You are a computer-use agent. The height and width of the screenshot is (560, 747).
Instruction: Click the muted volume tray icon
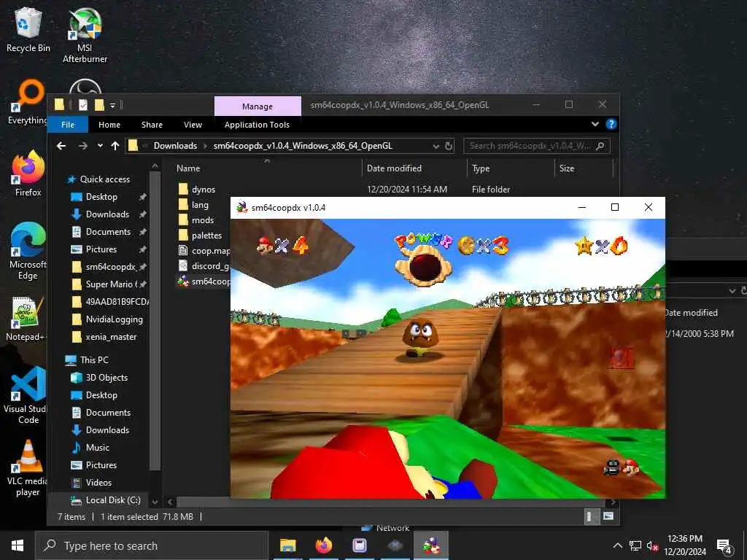point(652,545)
